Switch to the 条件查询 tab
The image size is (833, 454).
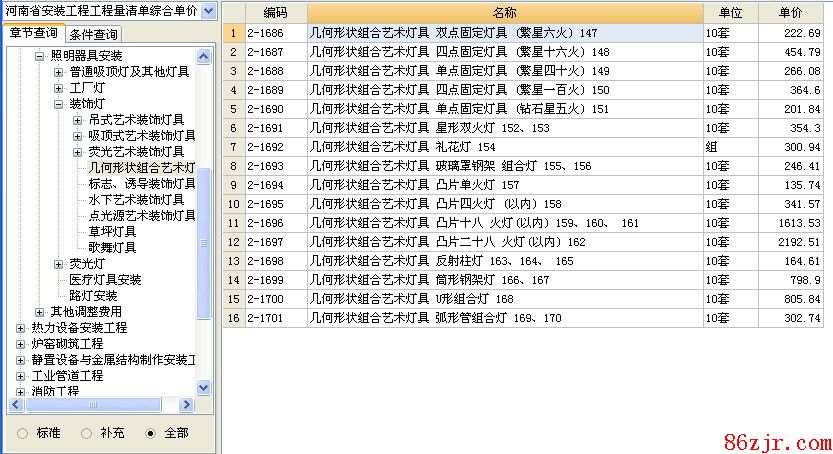tap(93, 35)
